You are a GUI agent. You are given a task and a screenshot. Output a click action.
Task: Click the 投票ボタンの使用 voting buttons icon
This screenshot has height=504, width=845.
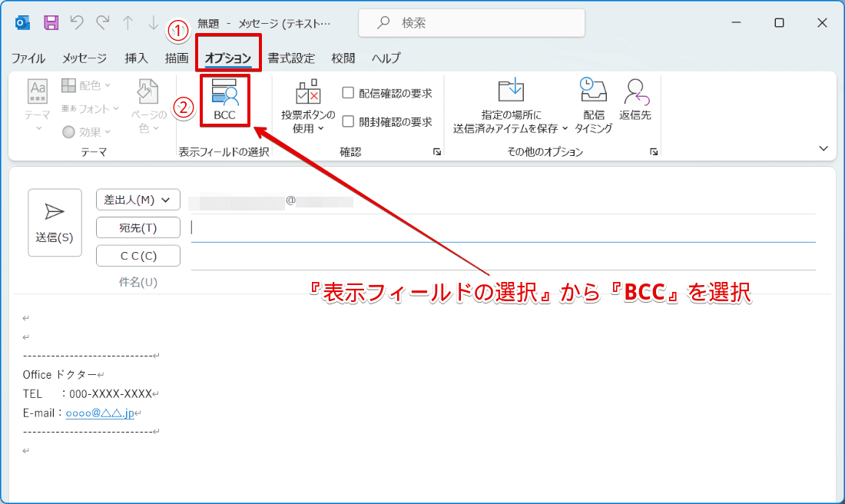point(310,101)
